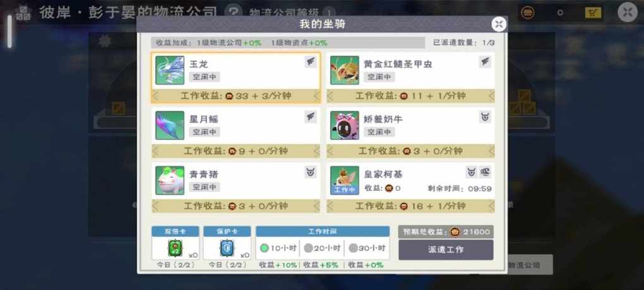Open the shopping cart in top bar
Screen dimensions: 644x290
(593, 13)
